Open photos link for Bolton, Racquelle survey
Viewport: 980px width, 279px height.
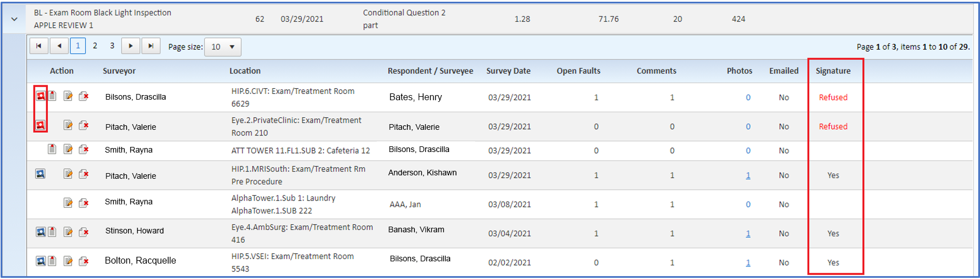pos(748,262)
